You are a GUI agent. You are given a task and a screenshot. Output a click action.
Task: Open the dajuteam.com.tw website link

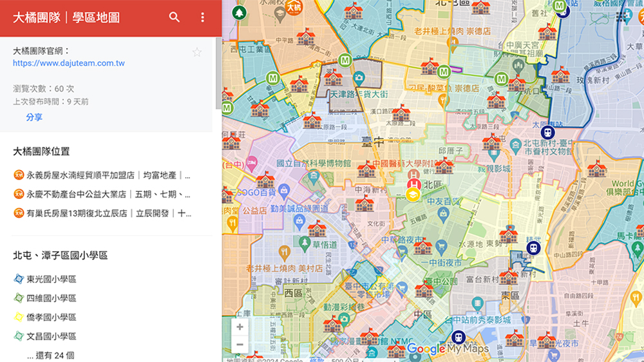[x=69, y=63]
